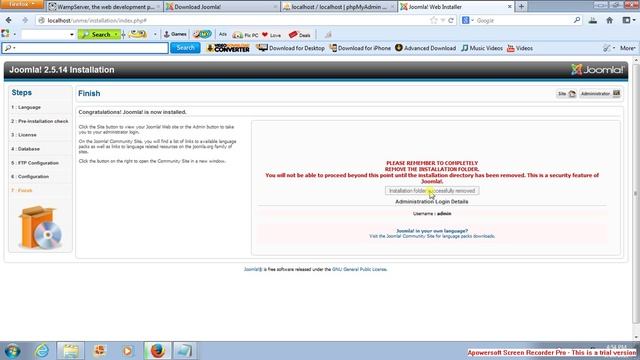
Task: Open the media player taskbar icon
Action: pyautogui.click(x=127, y=351)
